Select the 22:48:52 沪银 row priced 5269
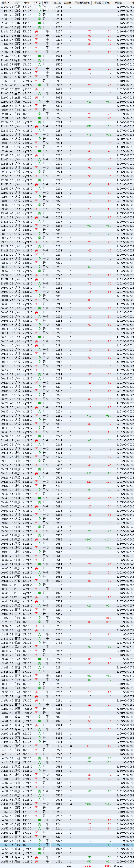 point(67,168)
